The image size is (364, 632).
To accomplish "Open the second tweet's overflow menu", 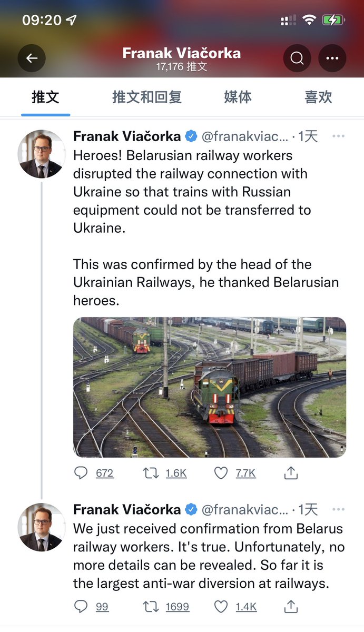I will 338,509.
